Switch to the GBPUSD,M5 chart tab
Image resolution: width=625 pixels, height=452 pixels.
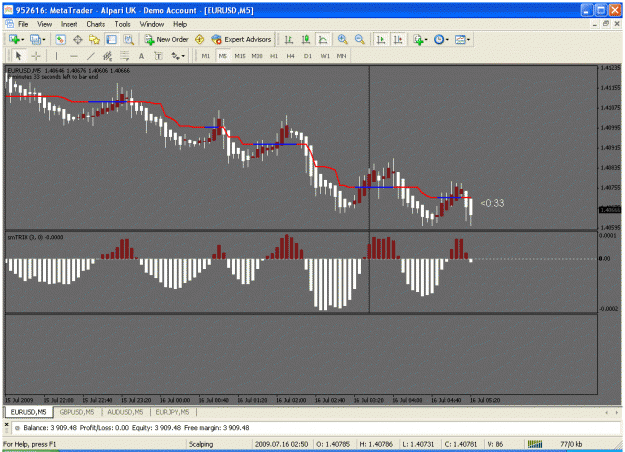pos(77,412)
